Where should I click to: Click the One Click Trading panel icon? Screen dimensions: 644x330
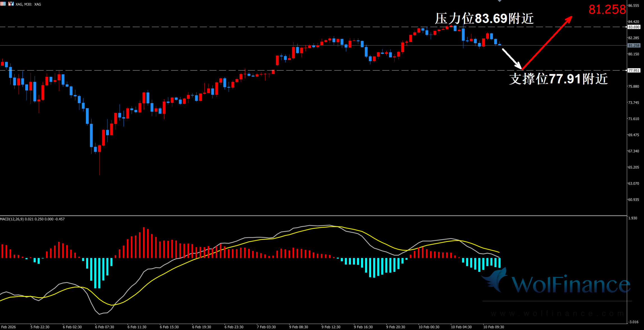(x=11, y=4)
